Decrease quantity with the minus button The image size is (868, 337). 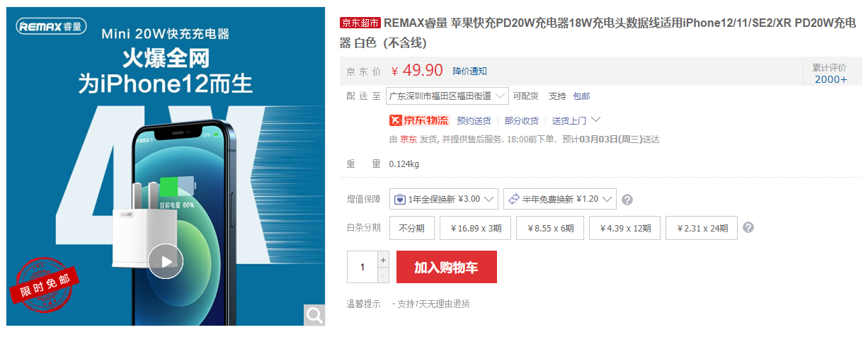[384, 275]
